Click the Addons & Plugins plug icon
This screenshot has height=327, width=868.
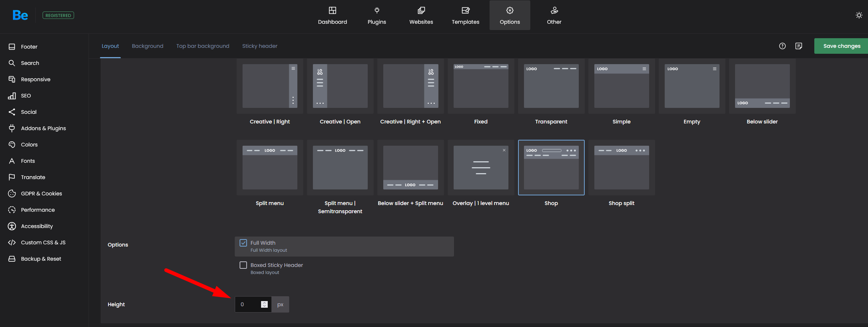pyautogui.click(x=12, y=128)
